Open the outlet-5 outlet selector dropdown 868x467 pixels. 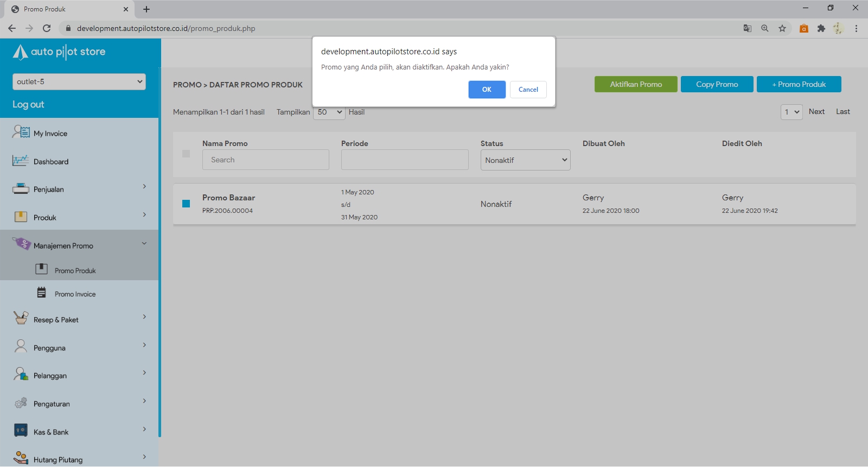click(x=79, y=81)
